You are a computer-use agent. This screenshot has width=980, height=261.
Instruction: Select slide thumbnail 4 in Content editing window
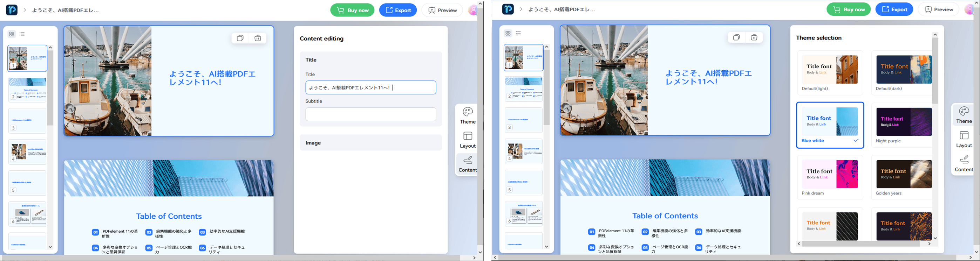[27, 152]
